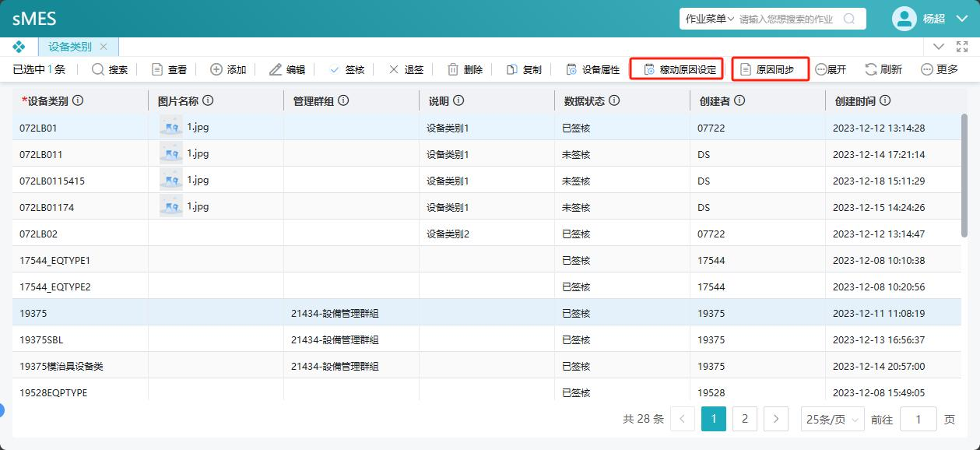
Task: Click the info icon beside 设备类别 header
Action: pyautogui.click(x=78, y=100)
